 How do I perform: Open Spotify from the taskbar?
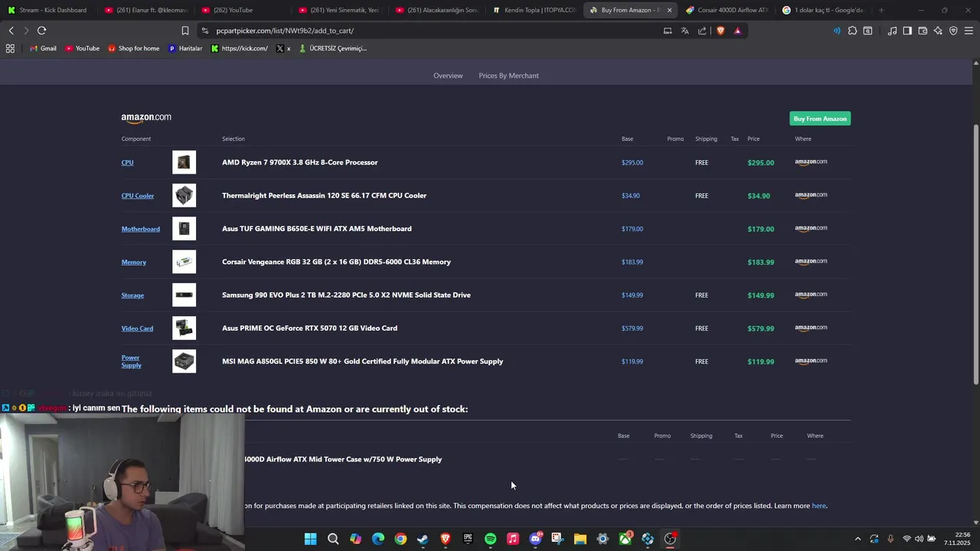pos(490,539)
